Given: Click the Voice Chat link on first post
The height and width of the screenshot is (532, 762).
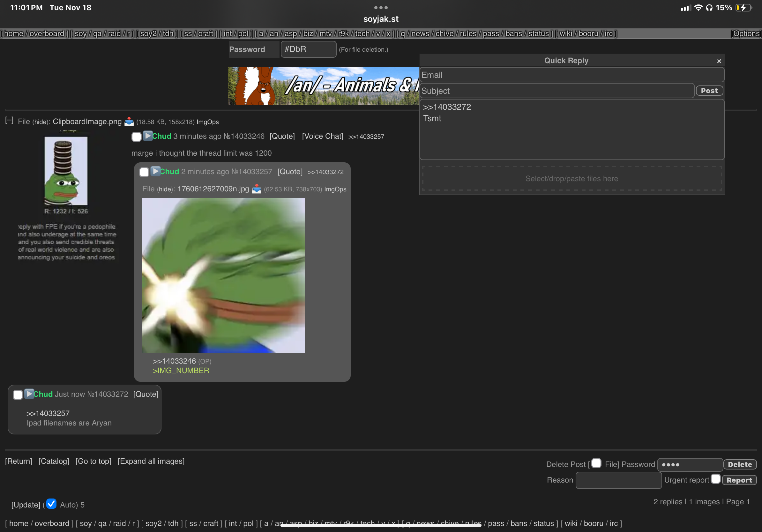Looking at the screenshot, I should (x=322, y=136).
